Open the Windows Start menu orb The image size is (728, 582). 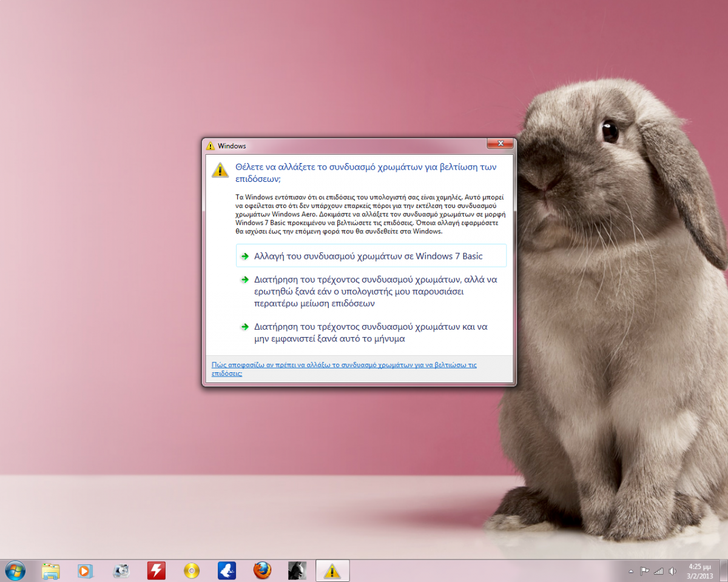point(15,570)
